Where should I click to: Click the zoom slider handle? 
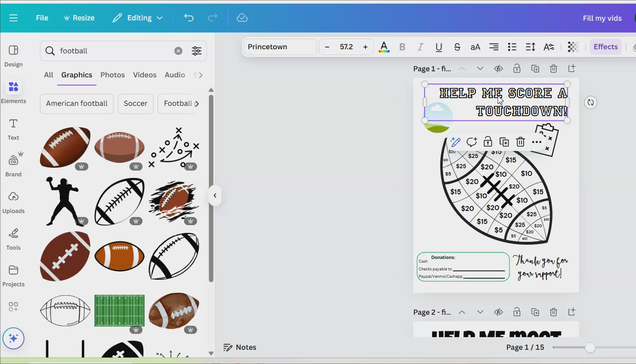pos(590,347)
